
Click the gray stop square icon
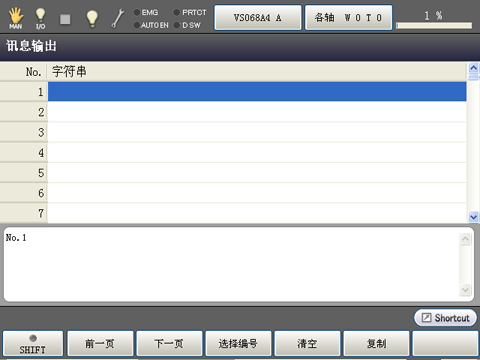click(65, 19)
